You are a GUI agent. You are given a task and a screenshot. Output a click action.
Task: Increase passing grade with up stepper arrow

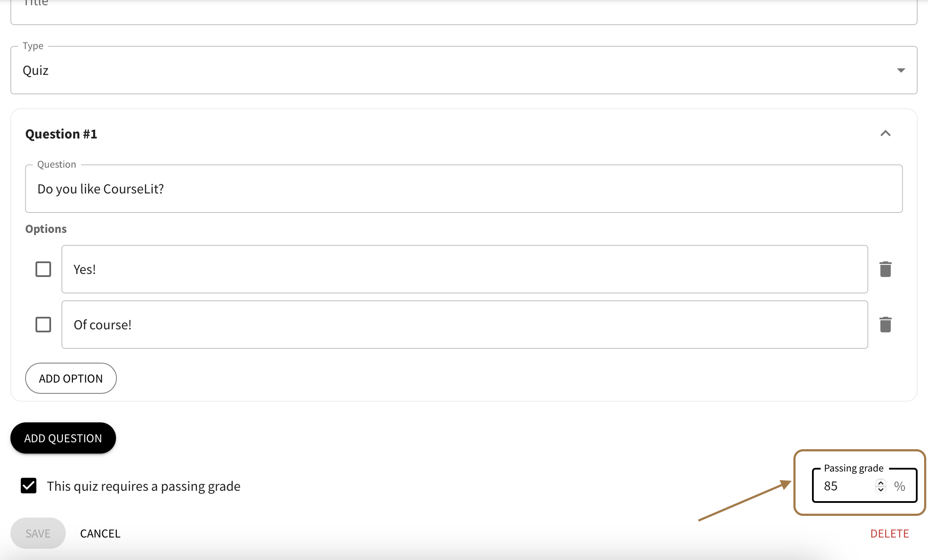click(x=880, y=482)
